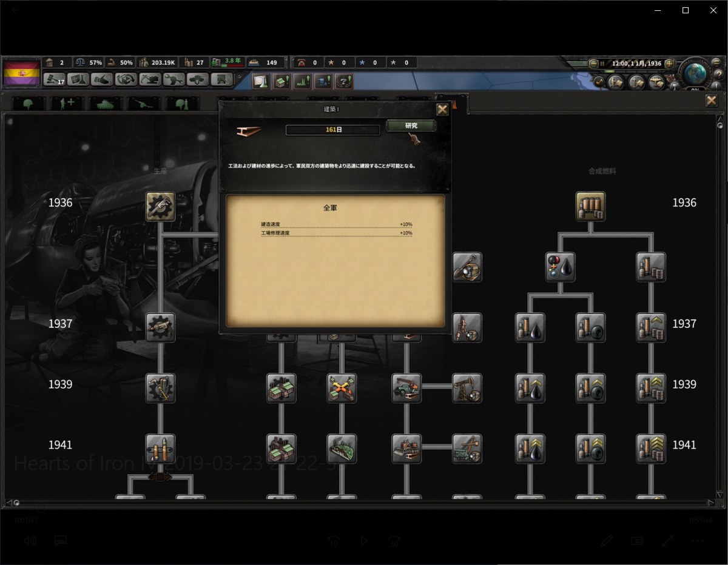Viewport: 728px width, 565px height.
Task: Open the Construction crane button
Action: coord(150,79)
